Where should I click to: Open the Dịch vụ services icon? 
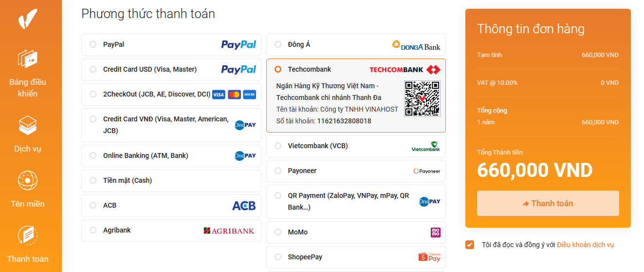click(x=28, y=125)
